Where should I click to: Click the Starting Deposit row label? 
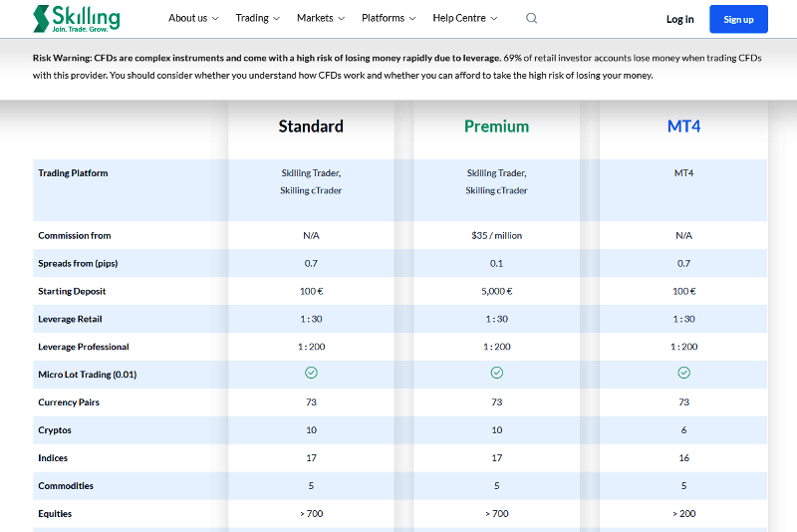(x=72, y=291)
